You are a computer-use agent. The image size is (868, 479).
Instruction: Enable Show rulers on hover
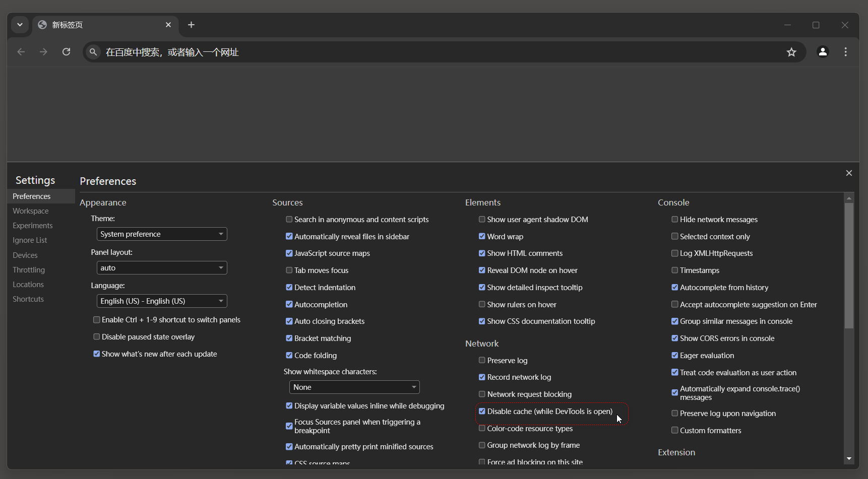(x=482, y=305)
